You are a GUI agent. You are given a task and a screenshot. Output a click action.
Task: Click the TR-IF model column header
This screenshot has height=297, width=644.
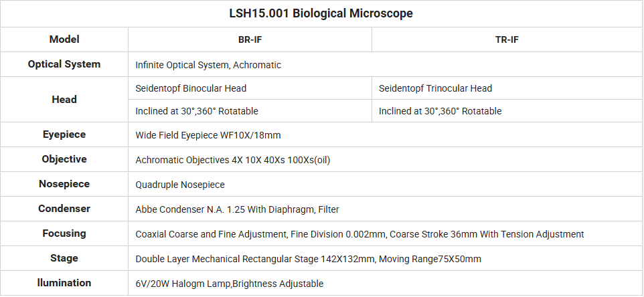click(507, 39)
